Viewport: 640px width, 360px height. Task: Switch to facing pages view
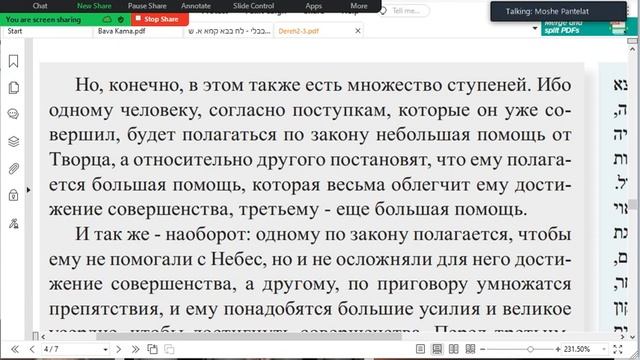453,349
